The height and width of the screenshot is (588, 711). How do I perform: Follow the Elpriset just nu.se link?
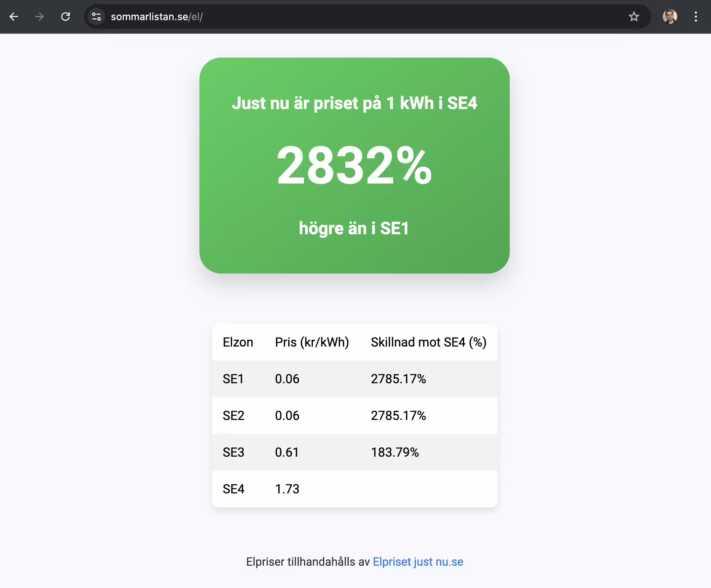tap(418, 562)
